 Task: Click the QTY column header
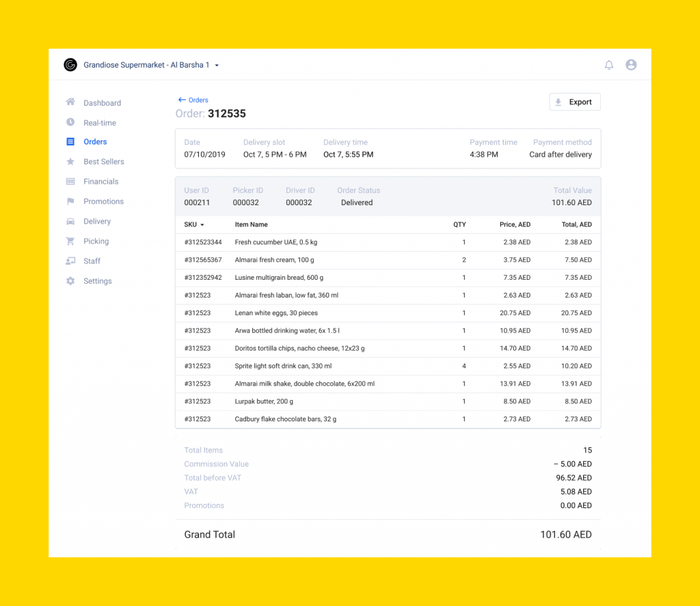[459, 224]
